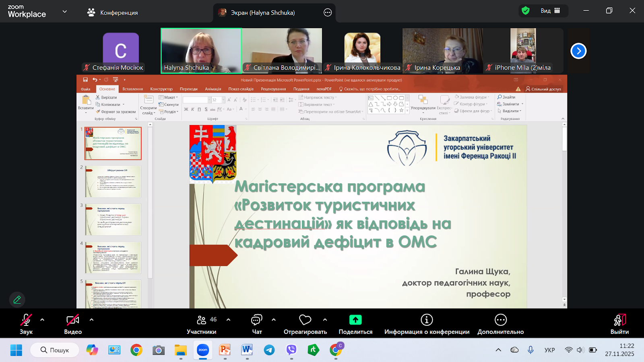644x362 pixels.
Task: Expand video options arrow next to camera
Action: click(91, 320)
